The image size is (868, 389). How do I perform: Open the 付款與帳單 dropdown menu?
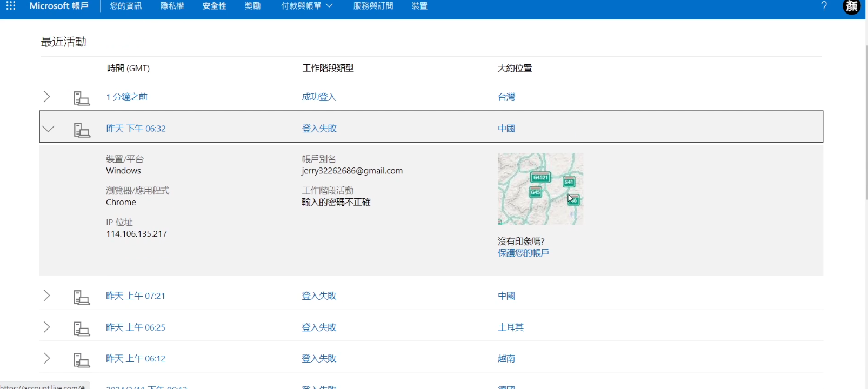point(307,6)
